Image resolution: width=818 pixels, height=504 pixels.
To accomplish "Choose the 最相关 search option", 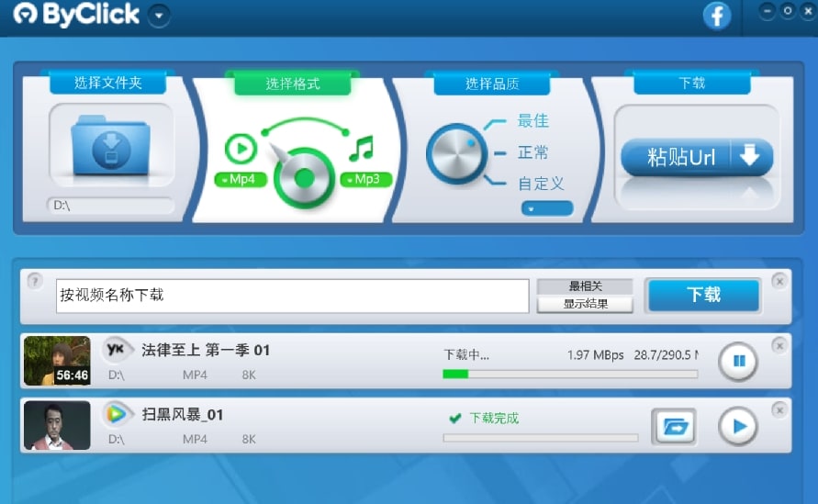I will (584, 286).
